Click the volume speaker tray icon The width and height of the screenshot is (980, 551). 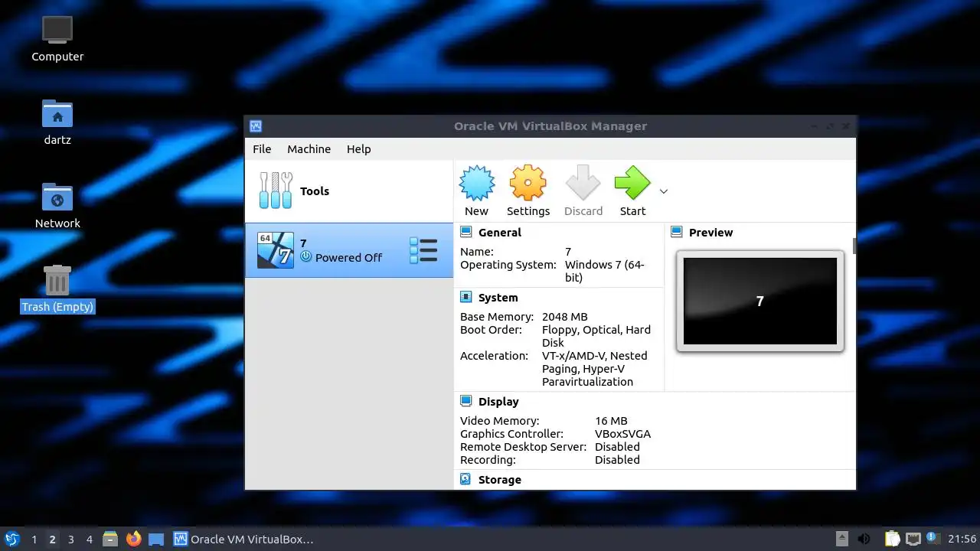tap(864, 539)
